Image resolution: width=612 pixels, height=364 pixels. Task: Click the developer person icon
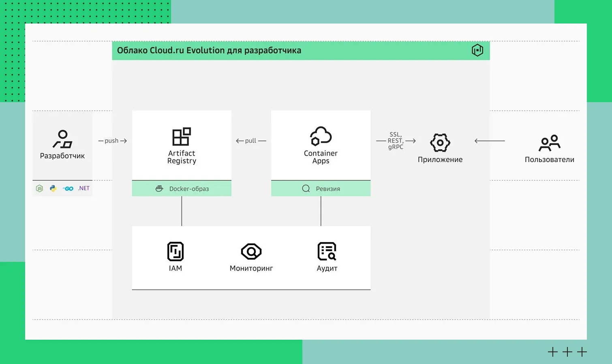tap(62, 139)
